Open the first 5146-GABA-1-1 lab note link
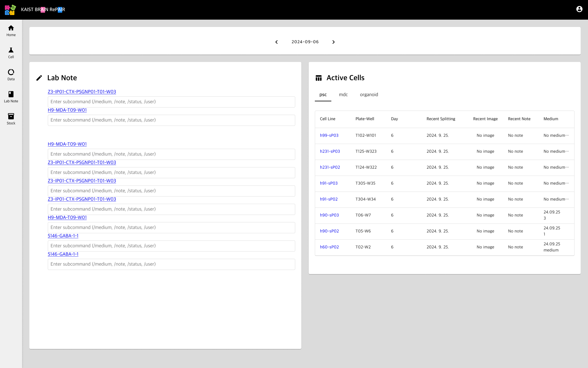Screen dimensions: 588x368 63,236
